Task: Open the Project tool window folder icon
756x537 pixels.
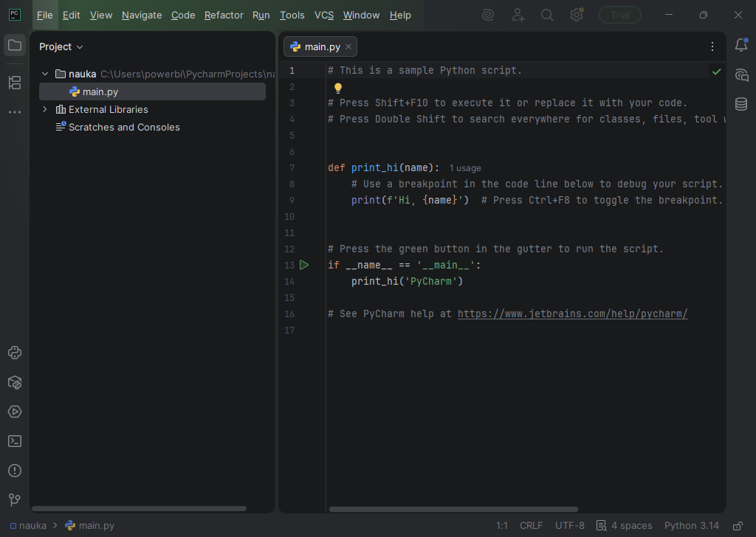Action: [x=15, y=46]
